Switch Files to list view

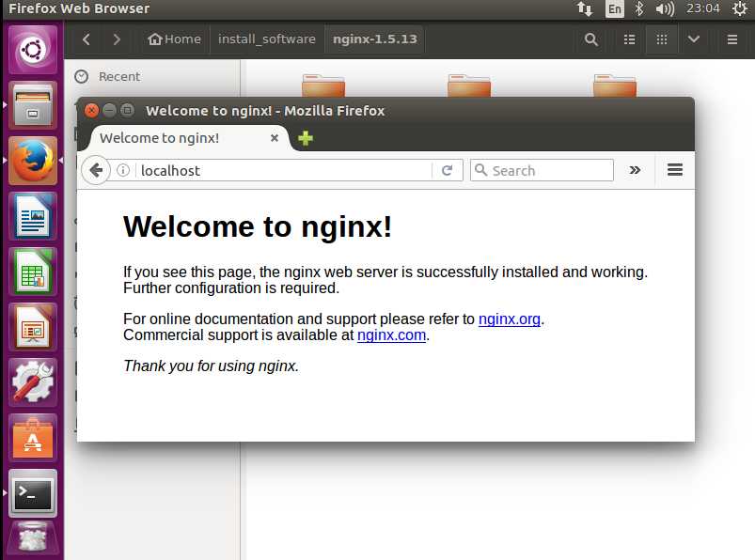pos(629,39)
